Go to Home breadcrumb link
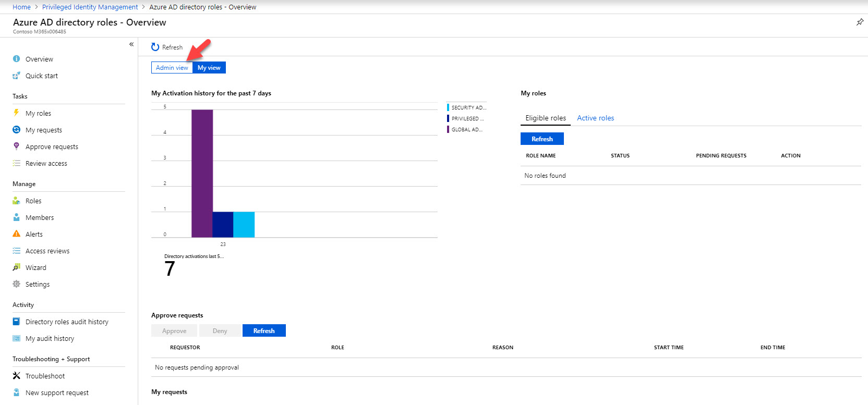Screen dimensions: 868x405 coord(21,7)
